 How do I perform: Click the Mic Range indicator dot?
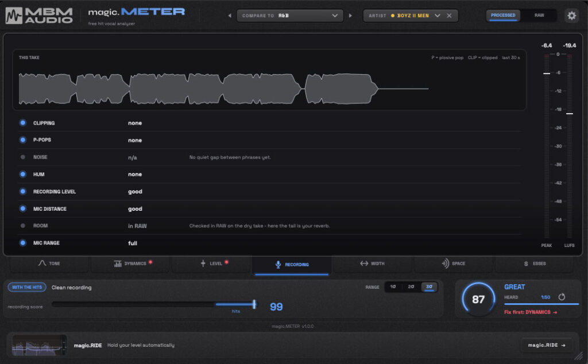(23, 243)
